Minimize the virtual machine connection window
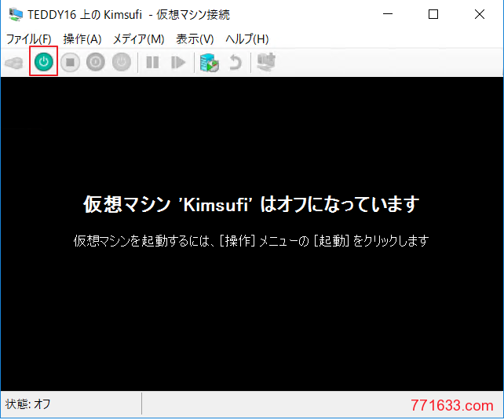 (x=388, y=14)
